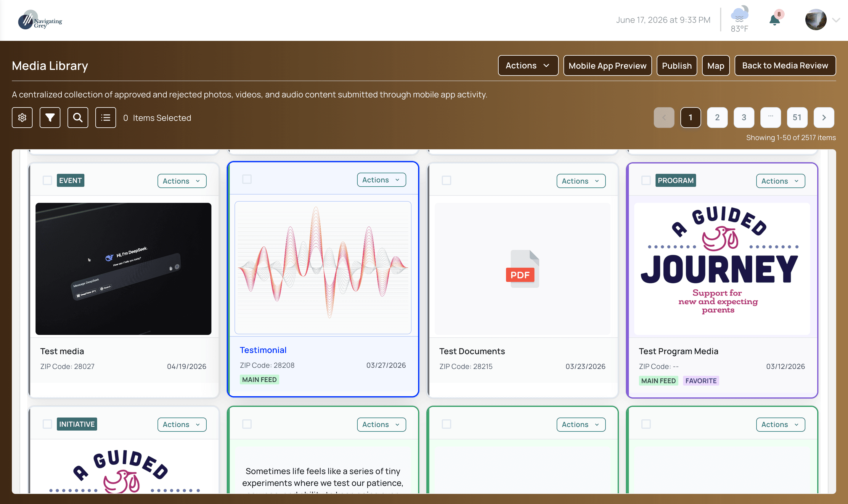The height and width of the screenshot is (504, 848).
Task: Go to previous page arrow
Action: (664, 118)
